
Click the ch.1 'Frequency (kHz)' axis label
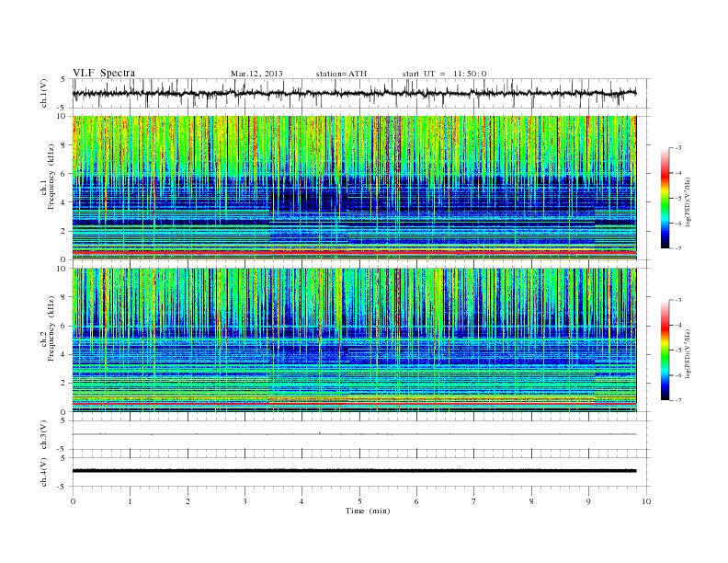(51, 177)
